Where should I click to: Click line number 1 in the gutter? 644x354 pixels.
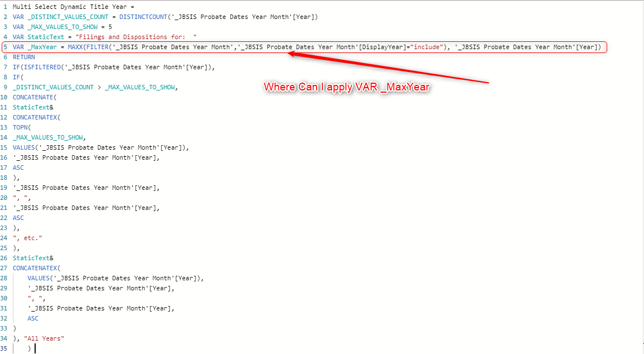pyautogui.click(x=6, y=7)
